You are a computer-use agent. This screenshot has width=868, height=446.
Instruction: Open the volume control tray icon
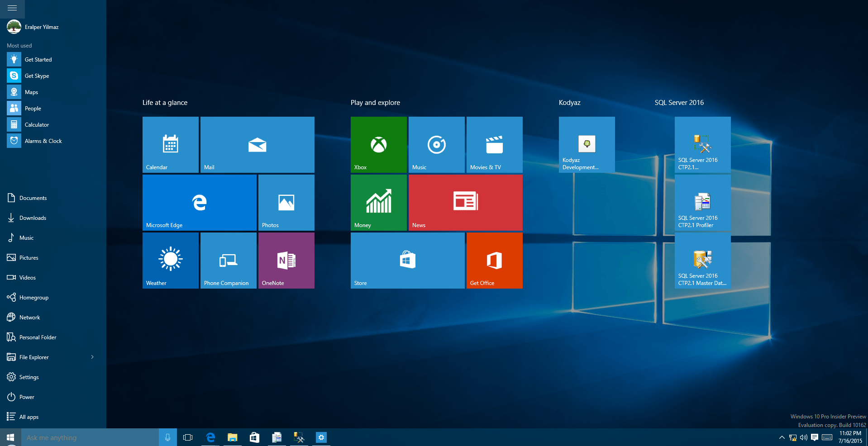point(804,437)
